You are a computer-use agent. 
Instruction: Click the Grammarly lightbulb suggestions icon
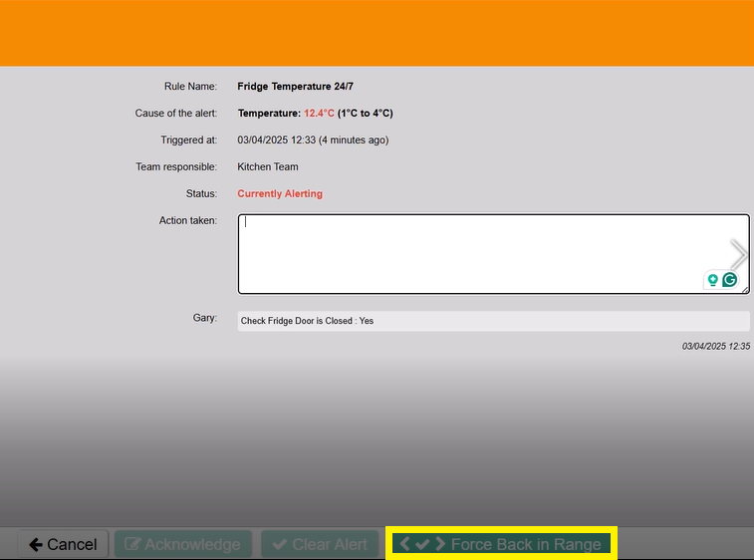pyautogui.click(x=712, y=280)
